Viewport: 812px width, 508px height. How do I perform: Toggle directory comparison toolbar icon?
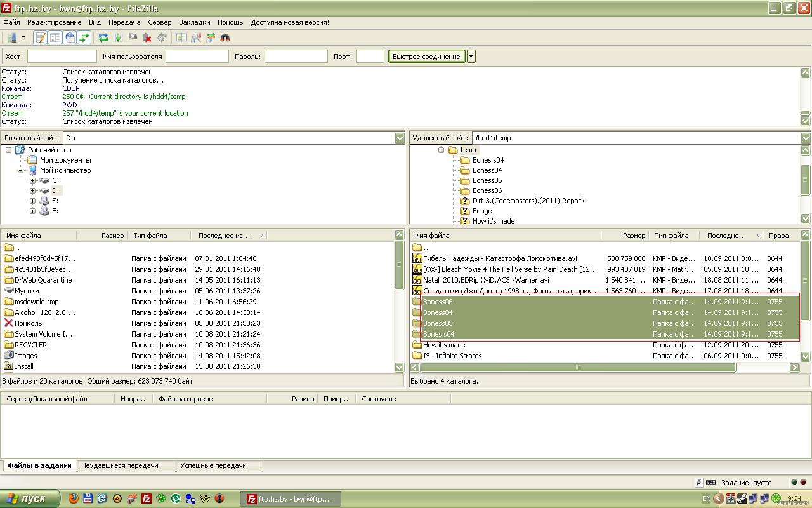196,37
